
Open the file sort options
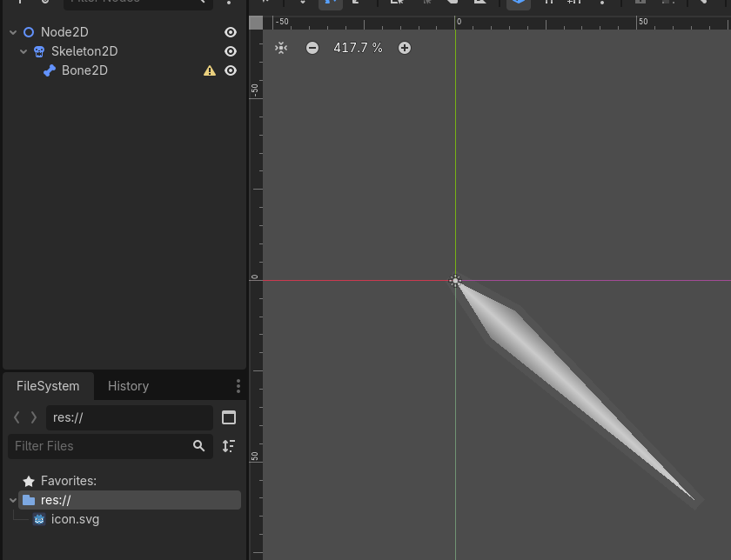pos(229,446)
